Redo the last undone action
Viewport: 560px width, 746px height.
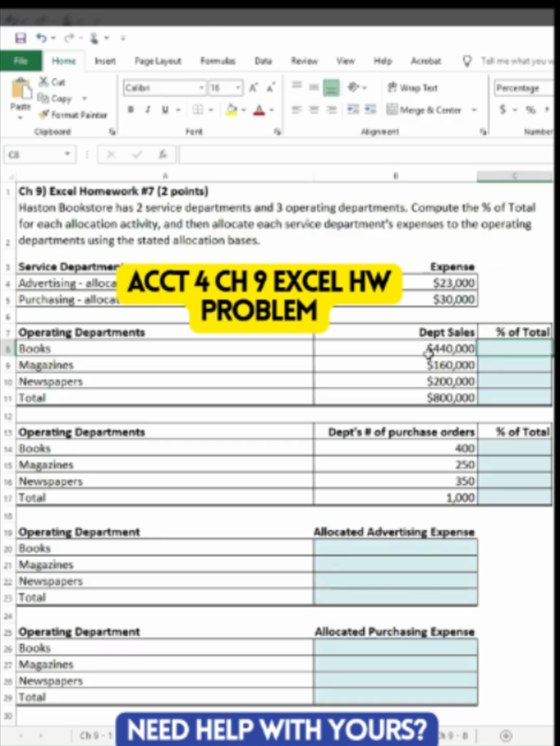pyautogui.click(x=69, y=38)
